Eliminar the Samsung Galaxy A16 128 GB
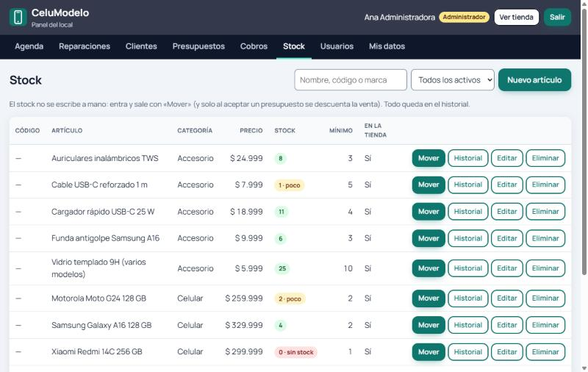The width and height of the screenshot is (588, 372). click(x=545, y=325)
